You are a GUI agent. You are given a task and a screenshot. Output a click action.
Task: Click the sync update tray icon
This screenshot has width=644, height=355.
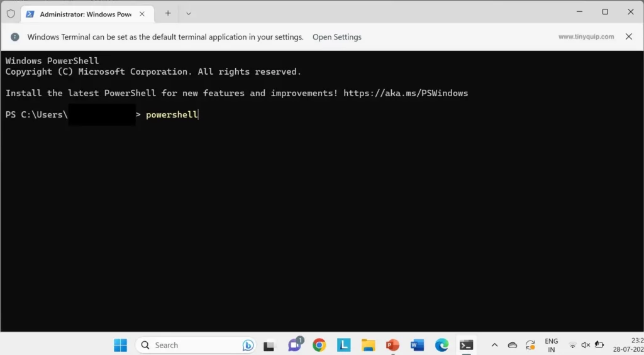coord(530,345)
